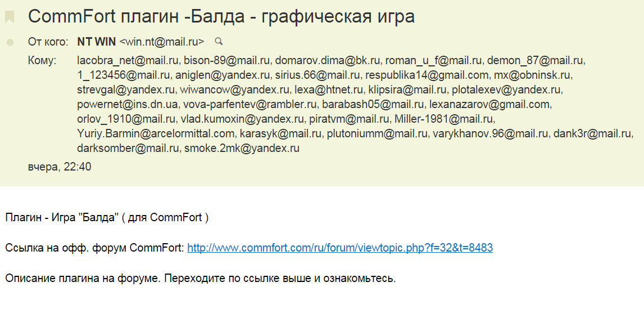Click recipient Miller-1981@mail.ru
This screenshot has height=309, width=644.
pos(444,119)
